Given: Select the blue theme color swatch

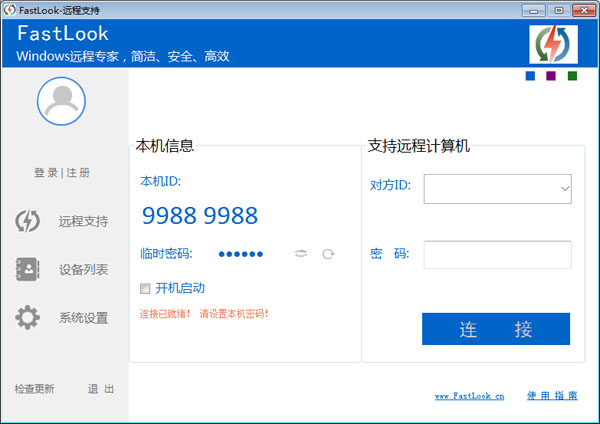Looking at the screenshot, I should (530, 76).
